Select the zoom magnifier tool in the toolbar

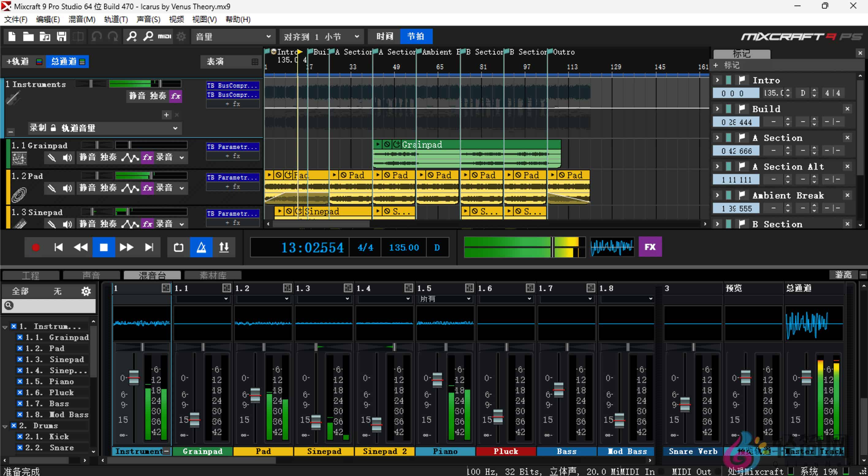[x=131, y=36]
